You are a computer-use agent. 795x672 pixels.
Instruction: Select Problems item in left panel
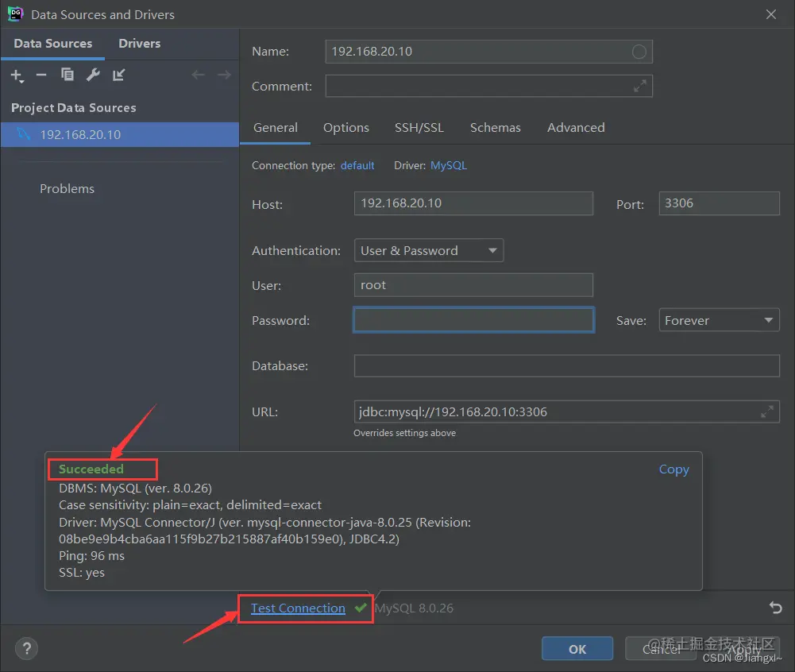[67, 189]
